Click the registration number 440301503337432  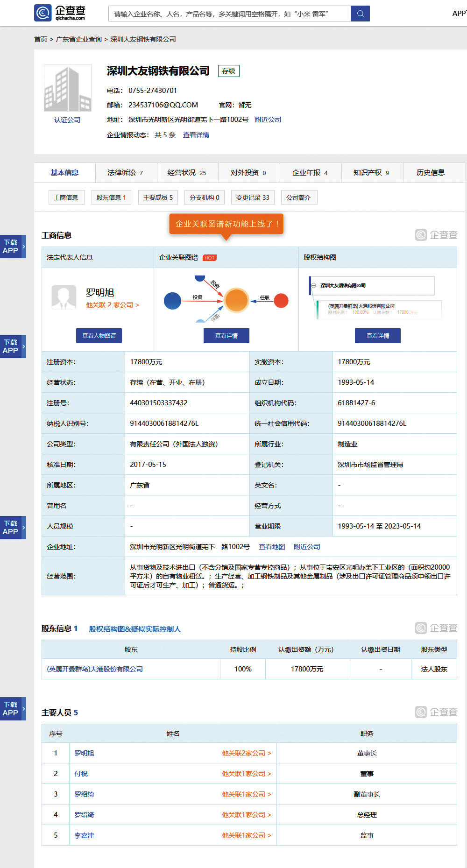tap(159, 403)
